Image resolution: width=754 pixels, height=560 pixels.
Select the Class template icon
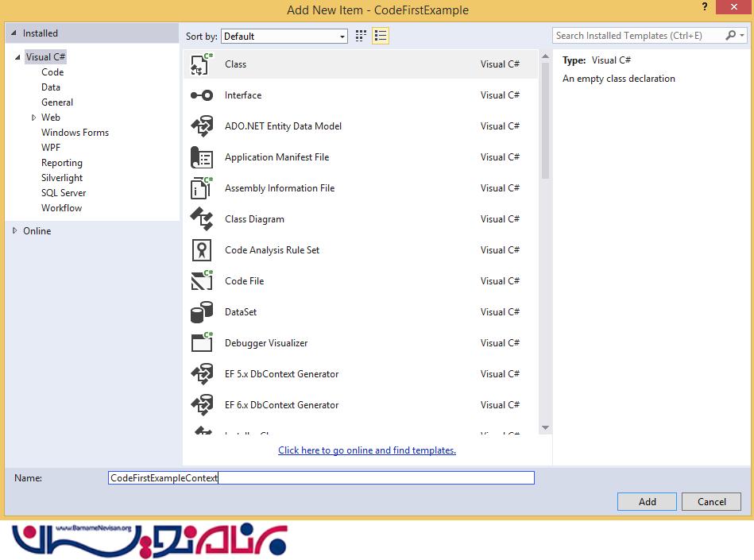[202, 64]
